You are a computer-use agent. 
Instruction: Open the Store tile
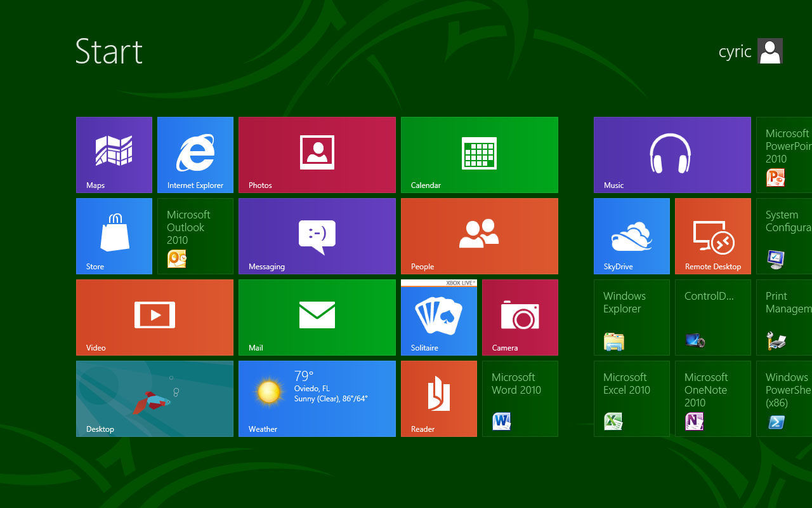114,236
